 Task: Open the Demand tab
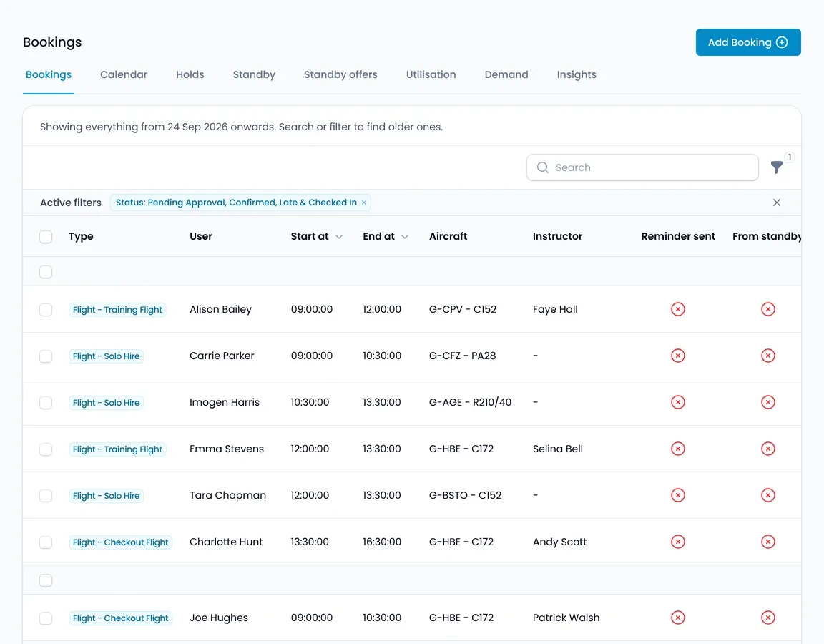point(506,74)
